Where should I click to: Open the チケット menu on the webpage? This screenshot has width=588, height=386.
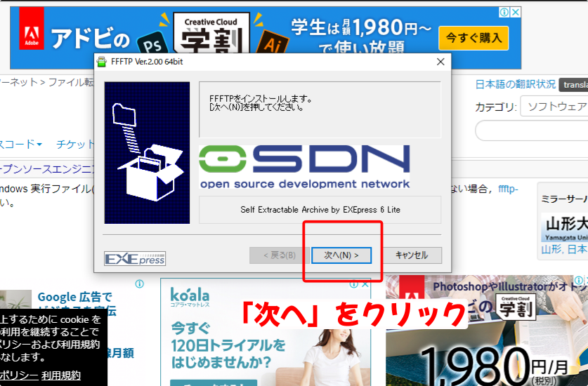click(75, 145)
